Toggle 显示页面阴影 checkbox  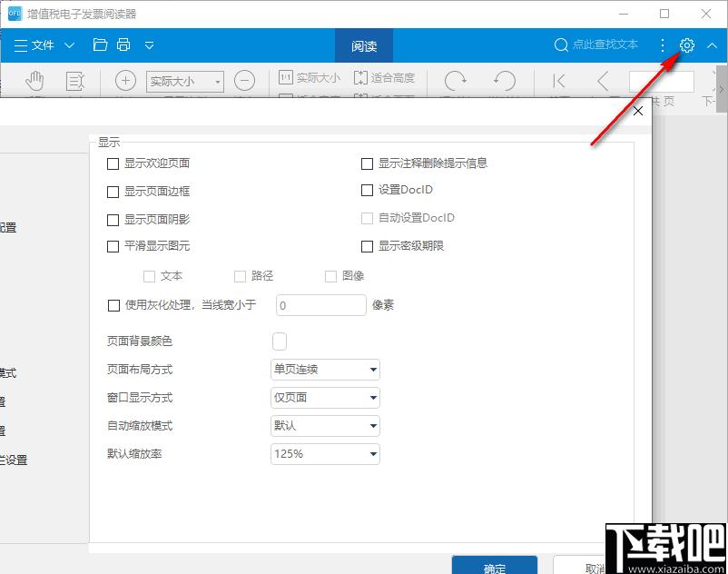113,220
